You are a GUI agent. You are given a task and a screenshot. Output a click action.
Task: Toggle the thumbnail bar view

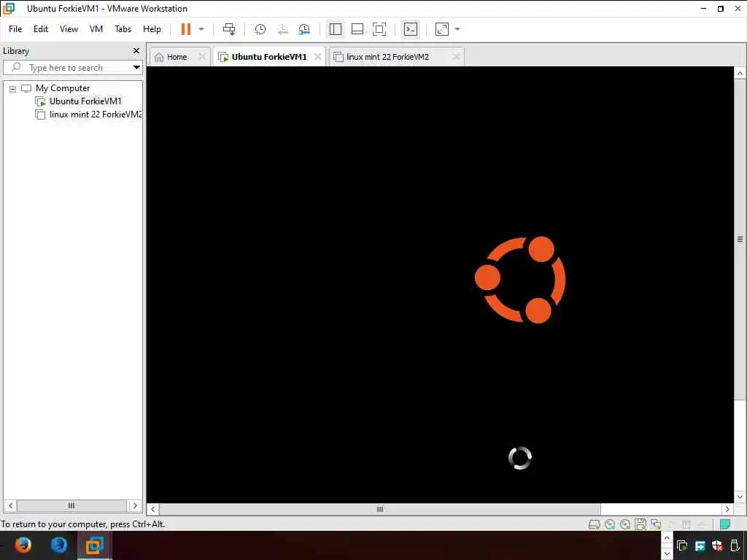coord(357,29)
